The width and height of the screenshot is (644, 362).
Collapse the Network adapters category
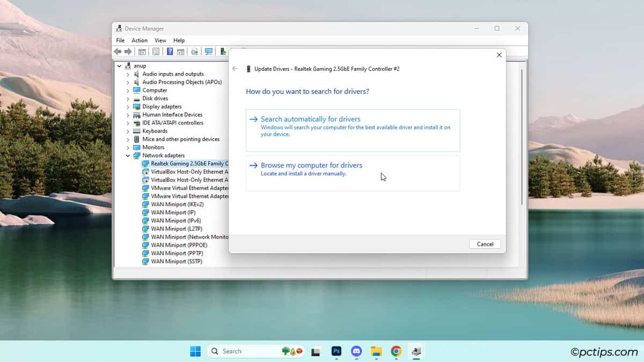point(128,156)
